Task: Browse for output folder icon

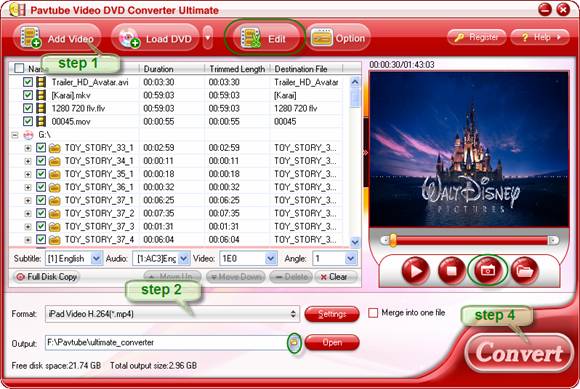Action: click(294, 342)
